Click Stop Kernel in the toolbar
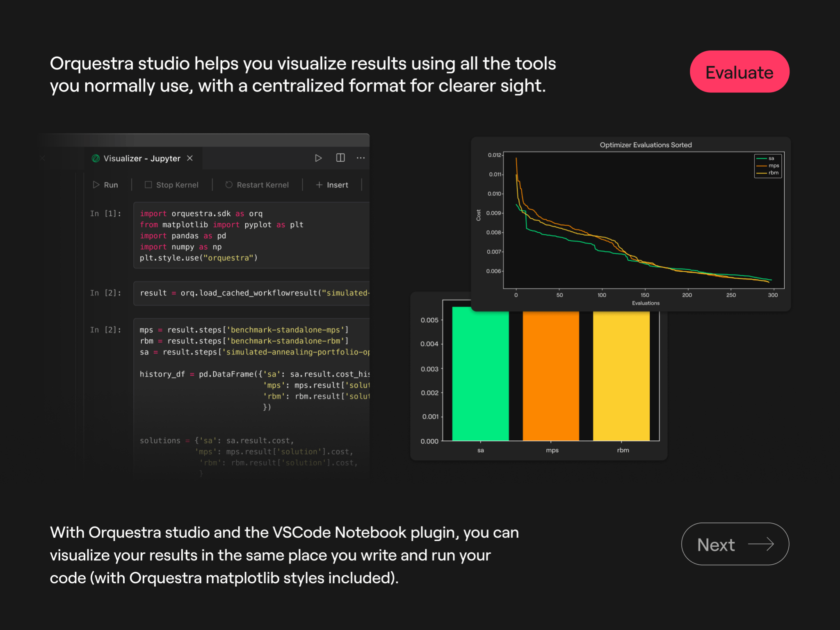The width and height of the screenshot is (840, 630). (172, 185)
